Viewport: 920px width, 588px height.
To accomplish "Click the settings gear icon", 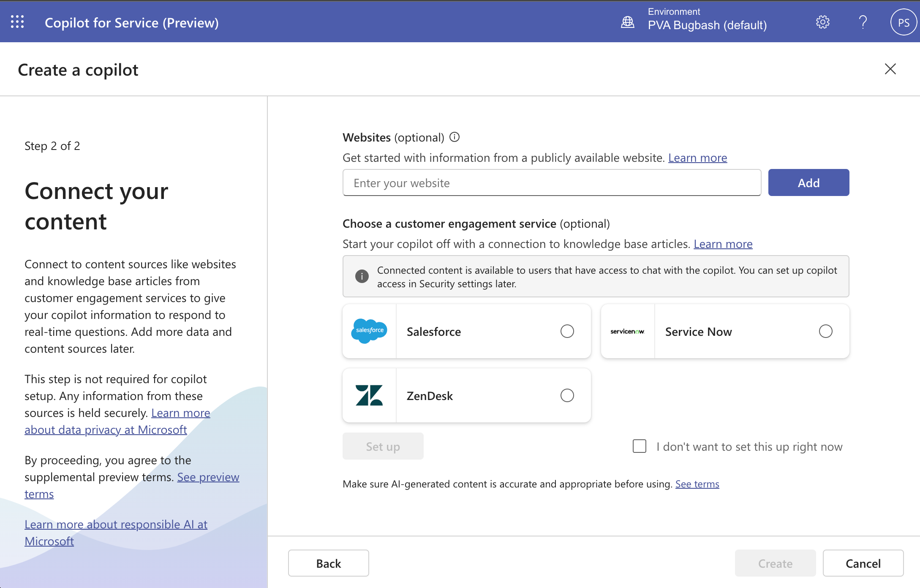I will pyautogui.click(x=822, y=22).
